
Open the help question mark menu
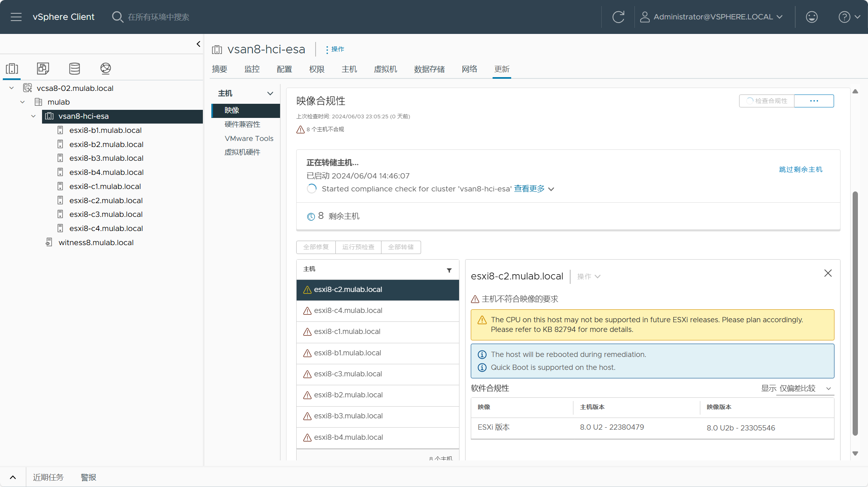(x=844, y=17)
